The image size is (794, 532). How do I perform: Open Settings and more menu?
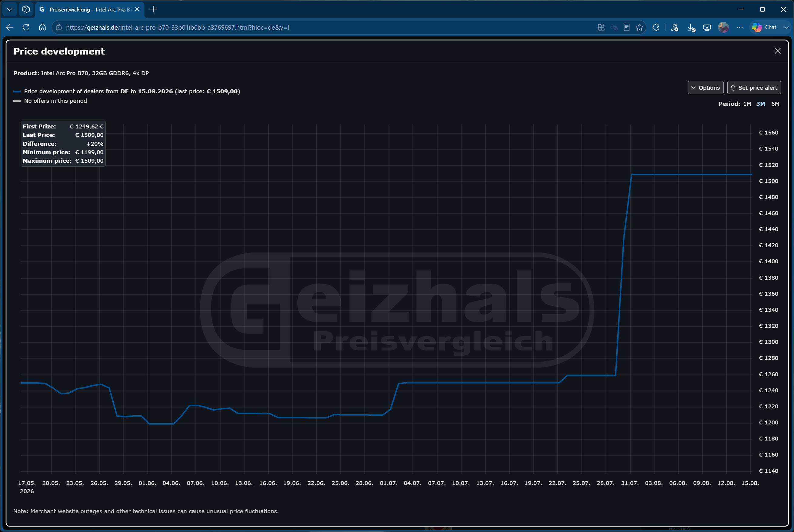[740, 28]
